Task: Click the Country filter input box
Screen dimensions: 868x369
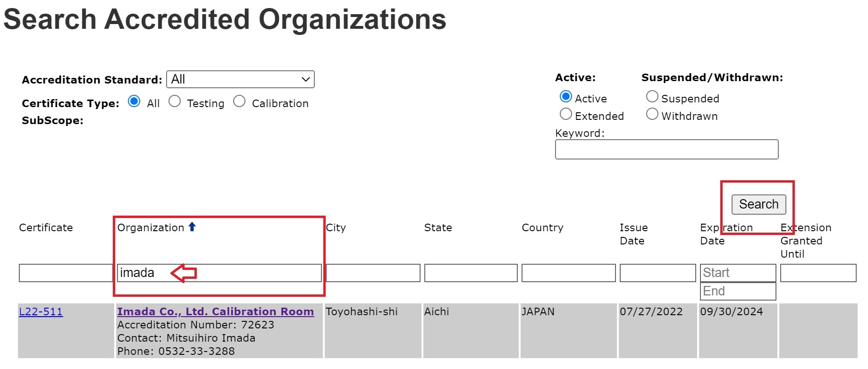Action: 568,273
